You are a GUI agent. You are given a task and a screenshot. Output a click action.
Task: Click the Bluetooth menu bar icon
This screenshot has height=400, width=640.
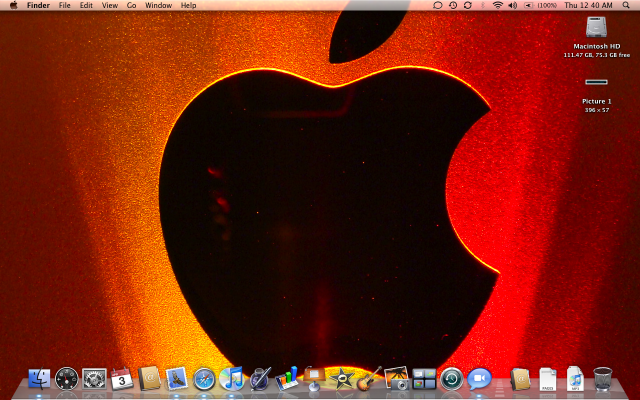482,5
